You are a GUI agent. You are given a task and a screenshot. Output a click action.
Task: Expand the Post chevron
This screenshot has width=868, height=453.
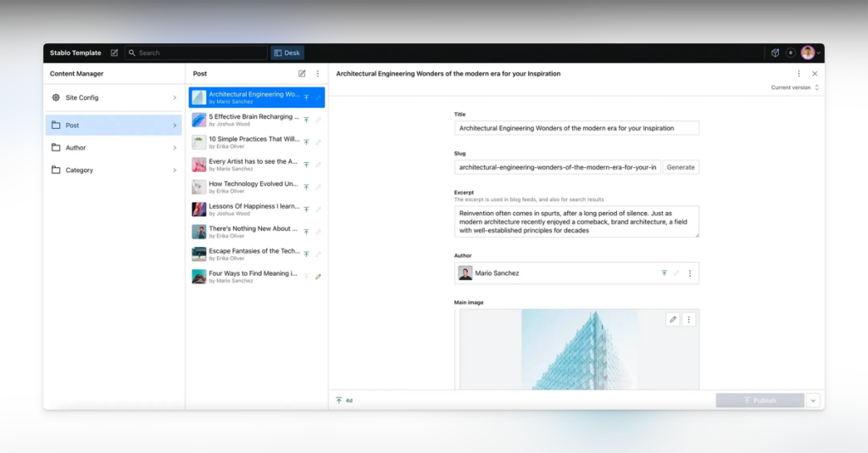pos(175,126)
